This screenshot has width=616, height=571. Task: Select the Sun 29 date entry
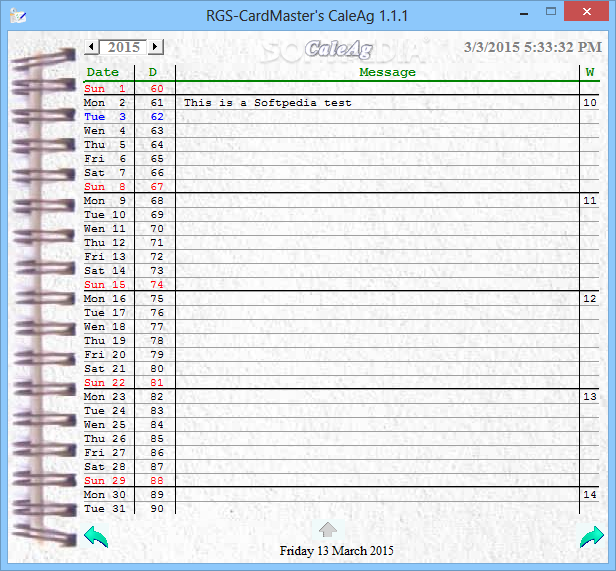pos(104,481)
